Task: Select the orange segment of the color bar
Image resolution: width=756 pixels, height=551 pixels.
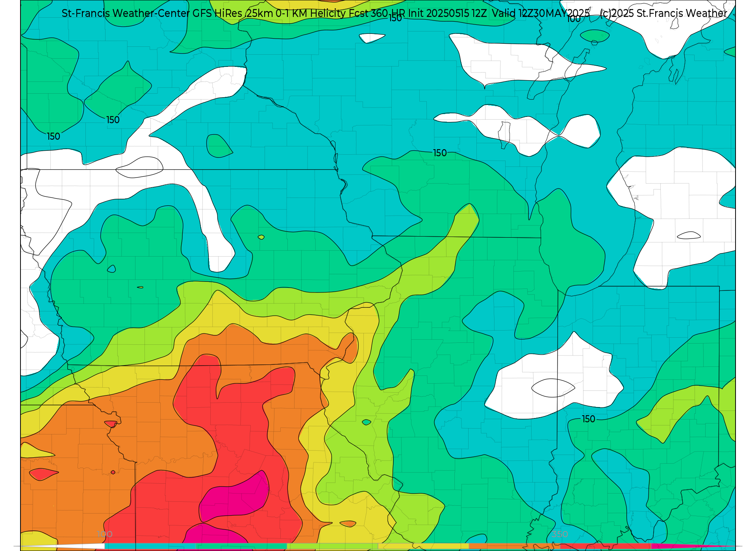Action: 514,546
